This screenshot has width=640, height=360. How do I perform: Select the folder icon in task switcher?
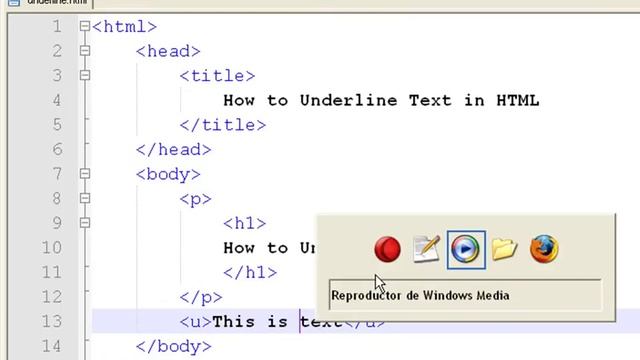point(504,249)
